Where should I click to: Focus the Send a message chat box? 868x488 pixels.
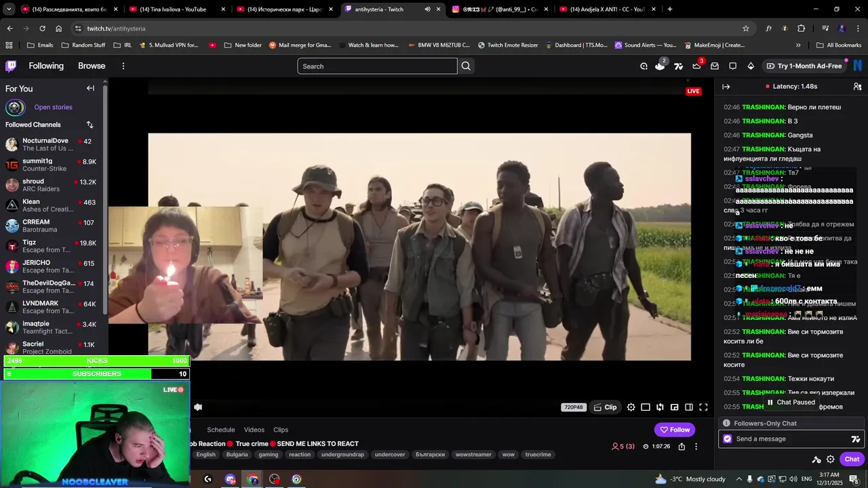791,439
